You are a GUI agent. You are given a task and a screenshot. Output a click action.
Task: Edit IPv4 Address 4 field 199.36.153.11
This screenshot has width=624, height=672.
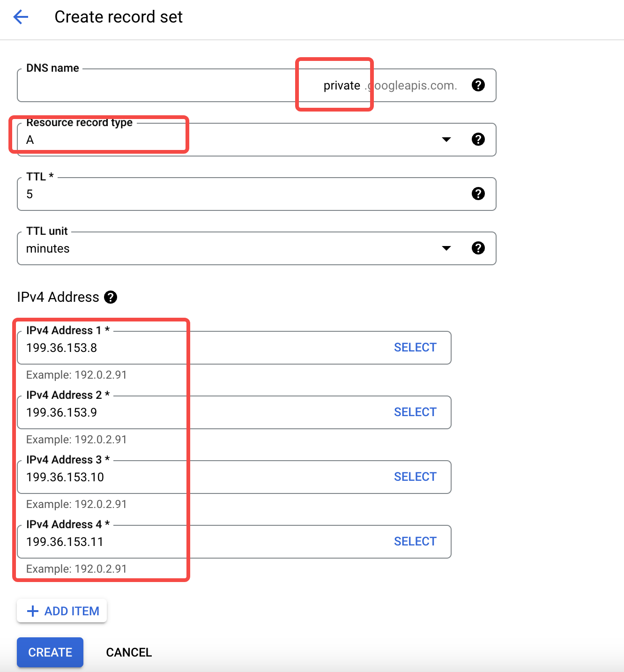pos(234,542)
